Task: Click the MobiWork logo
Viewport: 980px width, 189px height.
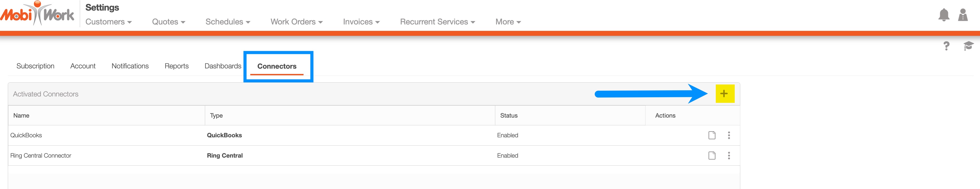Action: [x=37, y=14]
